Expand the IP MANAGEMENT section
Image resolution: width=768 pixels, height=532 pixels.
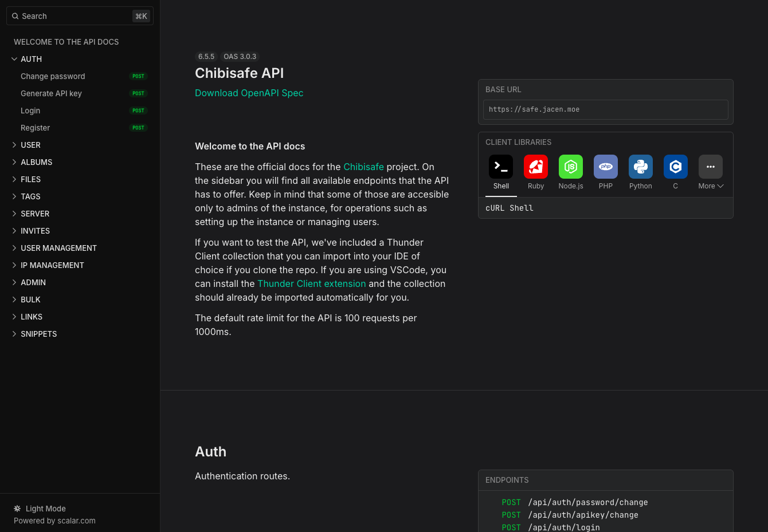[x=14, y=265]
